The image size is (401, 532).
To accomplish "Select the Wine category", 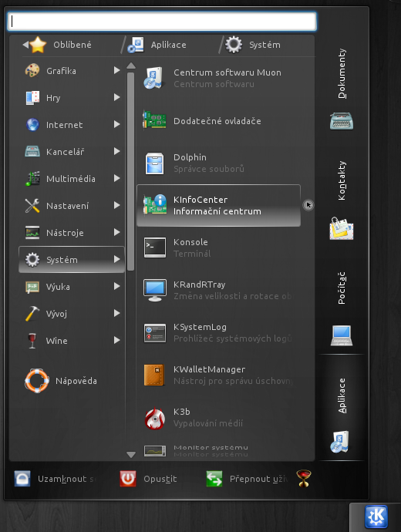I will [72, 340].
